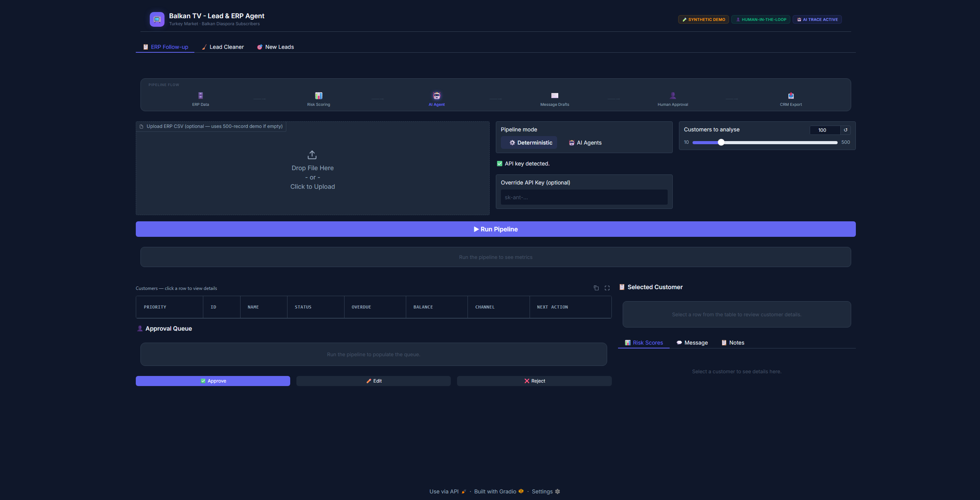Click the Drop File Here upload area

tap(313, 168)
